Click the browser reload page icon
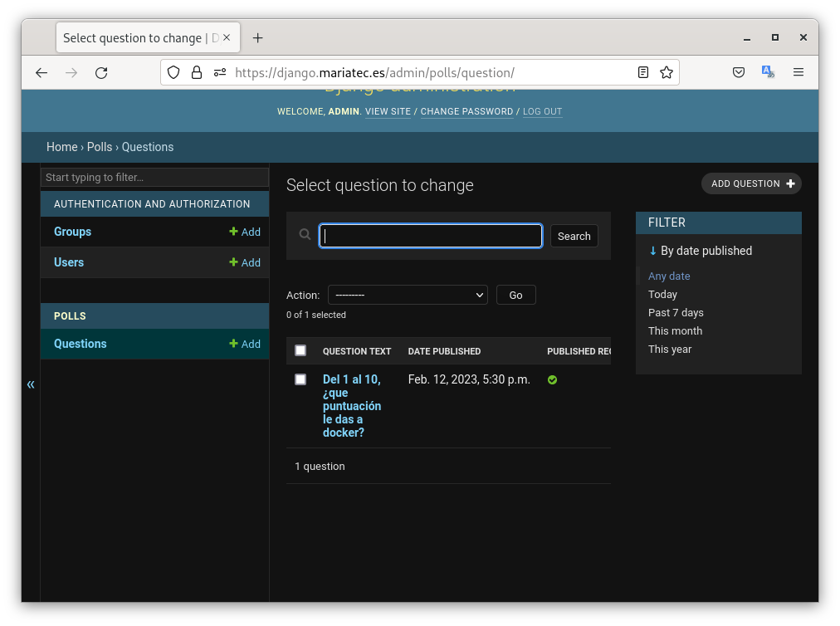The height and width of the screenshot is (626, 840). click(x=101, y=73)
